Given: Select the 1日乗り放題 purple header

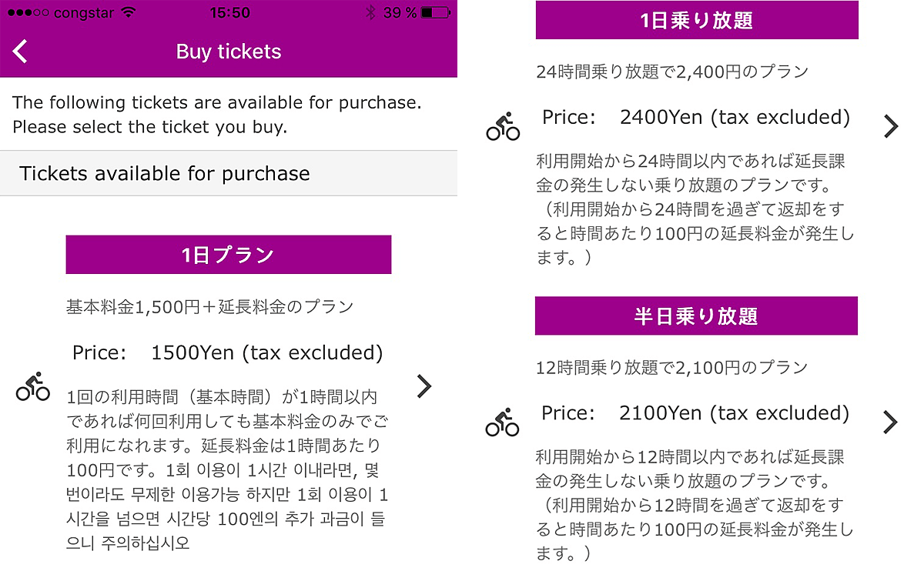Looking at the screenshot, I should [x=697, y=20].
